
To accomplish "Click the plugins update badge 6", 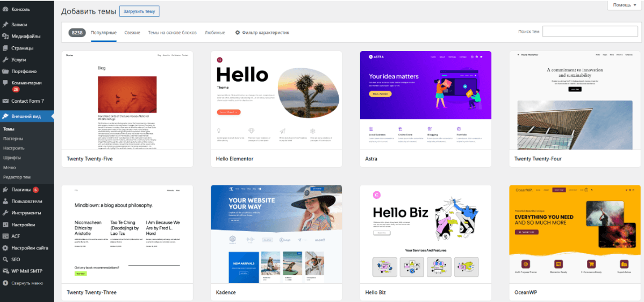I will [x=35, y=190].
